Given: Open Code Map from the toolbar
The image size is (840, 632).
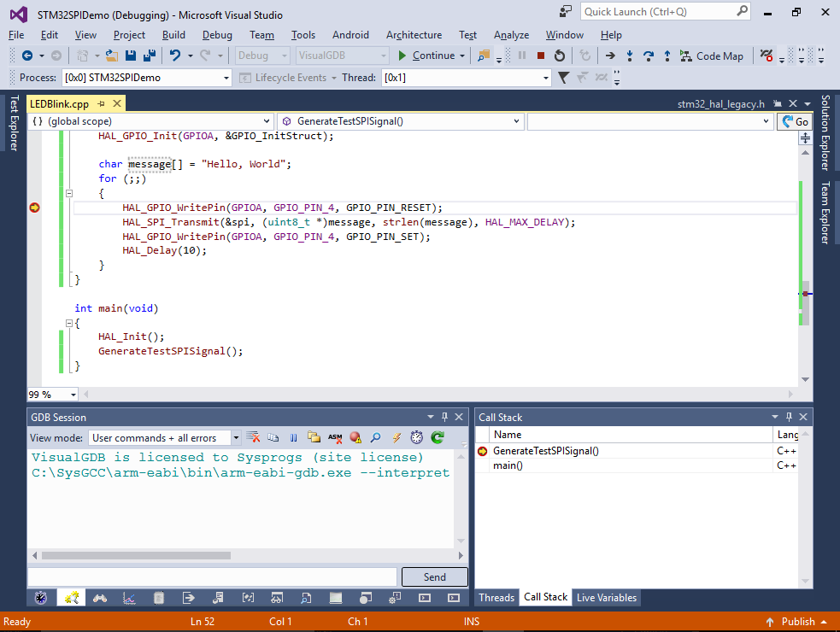Looking at the screenshot, I should (712, 56).
